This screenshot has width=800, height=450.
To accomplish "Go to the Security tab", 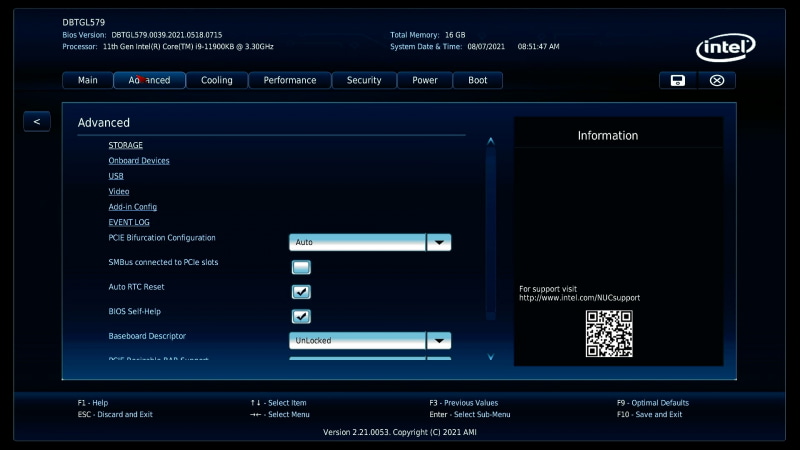I will pos(364,80).
